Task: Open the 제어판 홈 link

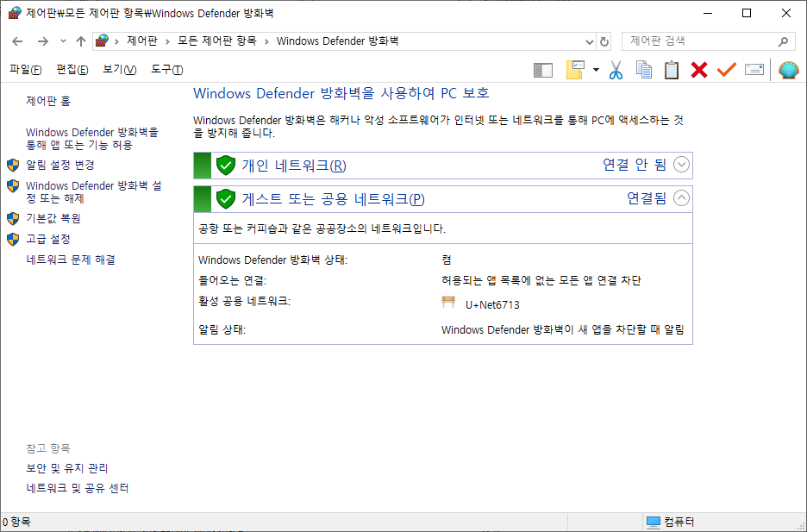Action: (x=48, y=101)
